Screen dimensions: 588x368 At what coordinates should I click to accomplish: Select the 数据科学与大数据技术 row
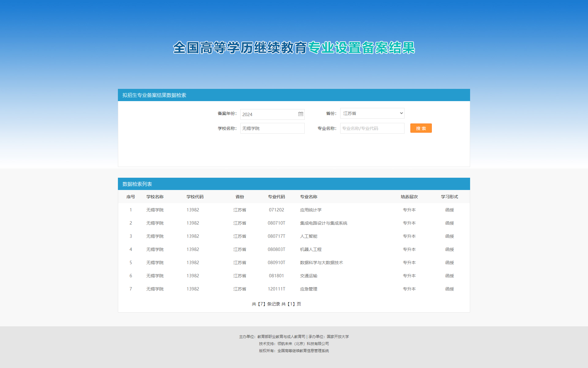[321, 263]
